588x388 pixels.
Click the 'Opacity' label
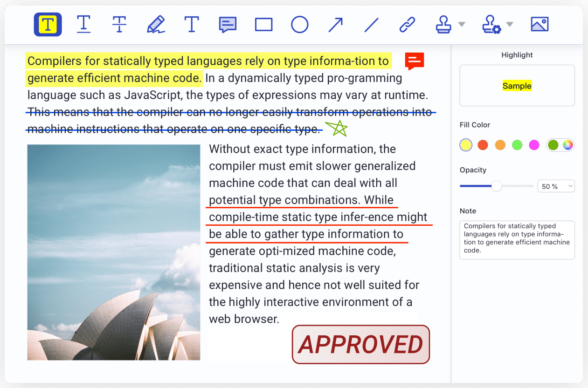pos(473,170)
